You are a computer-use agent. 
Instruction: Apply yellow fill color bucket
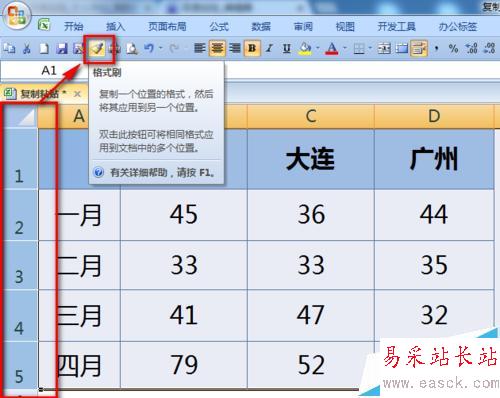tap(305, 49)
